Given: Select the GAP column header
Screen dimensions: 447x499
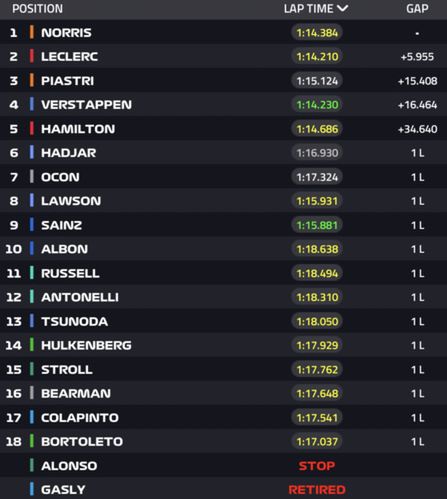Looking at the screenshot, I should click(417, 9).
